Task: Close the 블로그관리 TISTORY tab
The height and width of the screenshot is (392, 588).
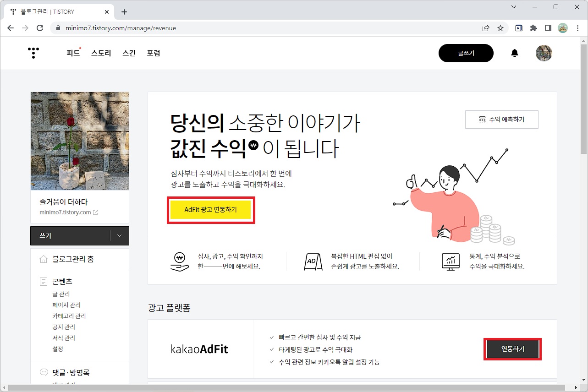Action: [107, 12]
